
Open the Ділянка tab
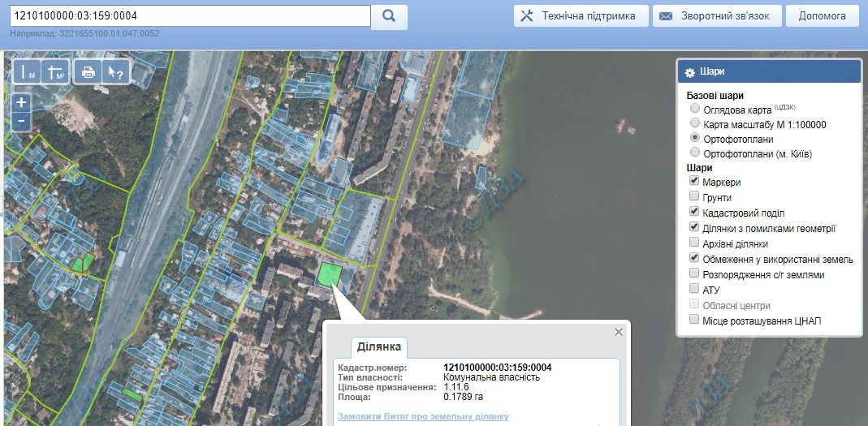tap(378, 346)
